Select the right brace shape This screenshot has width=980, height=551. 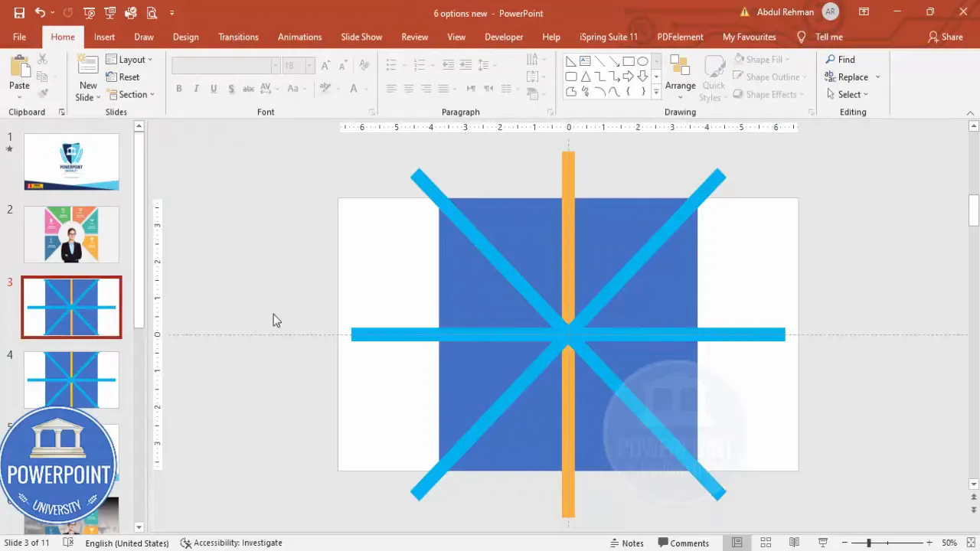(642, 92)
